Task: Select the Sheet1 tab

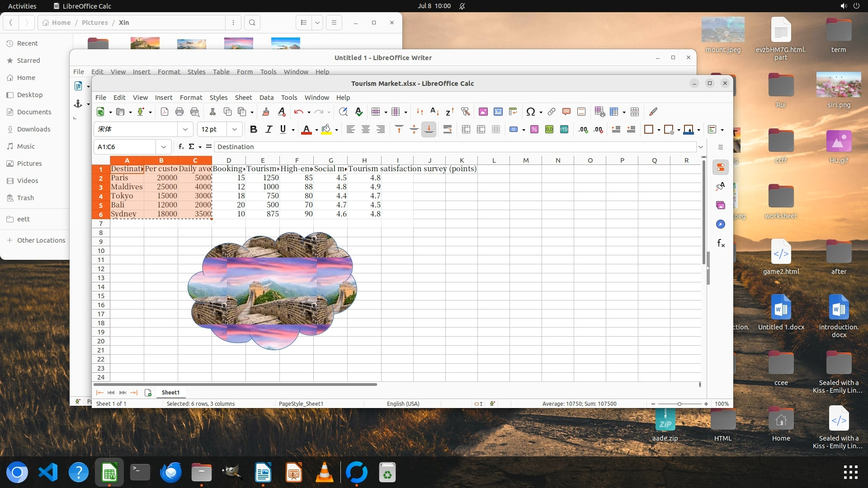Action: pos(170,393)
